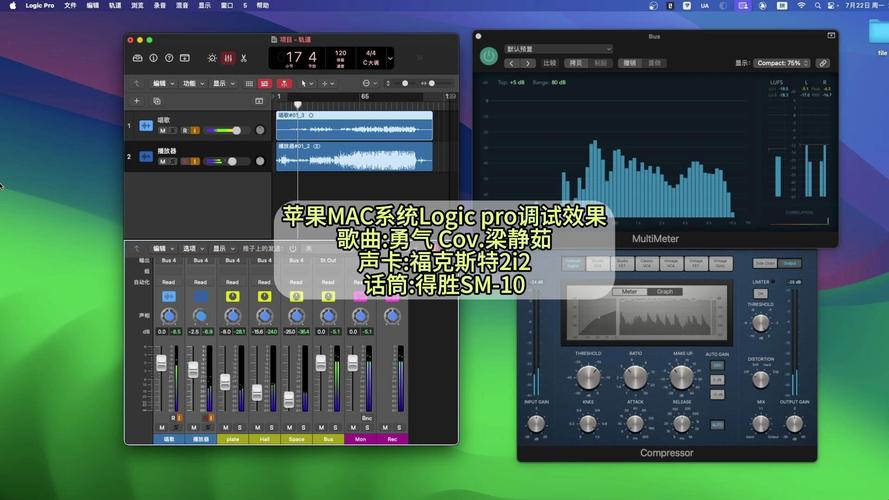889x500 pixels.
Task: Go to previous preset arrow in MultiMeter
Action: (x=511, y=63)
